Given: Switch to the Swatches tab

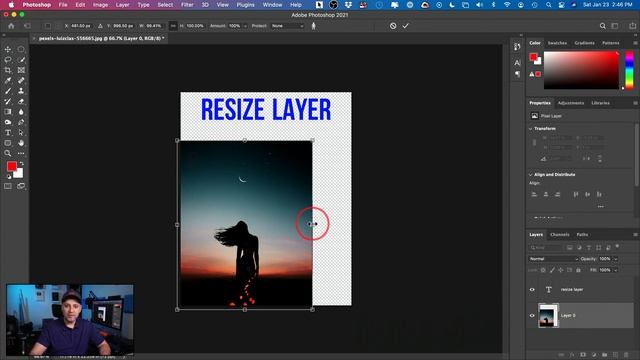Looking at the screenshot, I should click(x=557, y=43).
